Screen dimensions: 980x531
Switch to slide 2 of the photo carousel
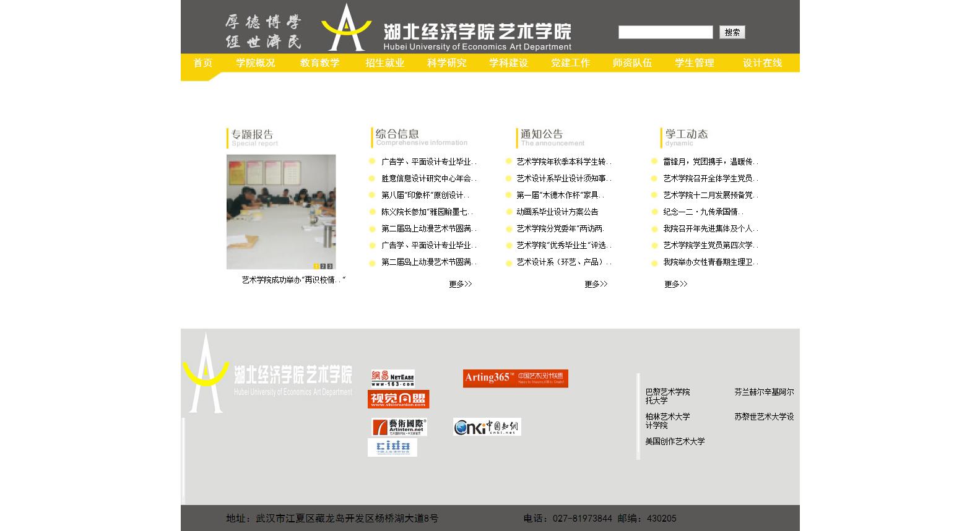323,266
